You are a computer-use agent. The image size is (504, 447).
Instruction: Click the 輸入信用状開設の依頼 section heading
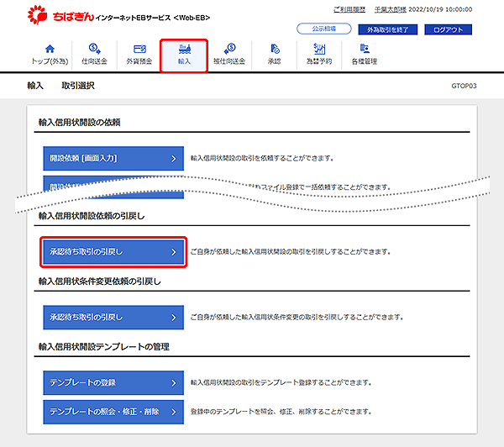point(80,122)
